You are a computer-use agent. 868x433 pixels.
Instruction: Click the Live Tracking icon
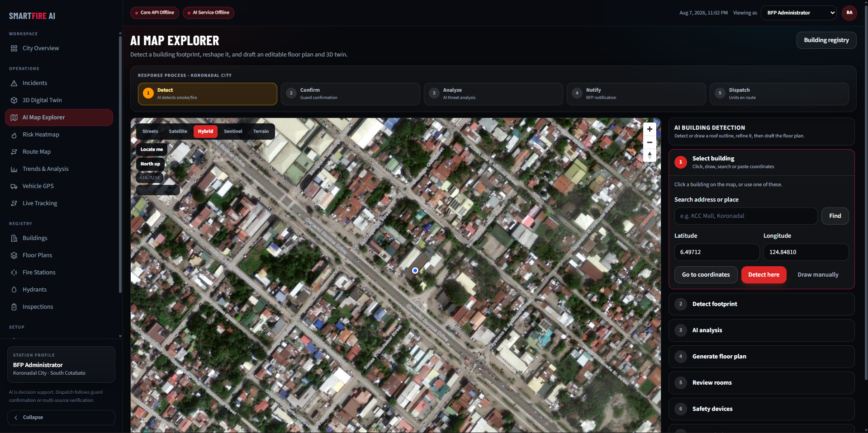(x=14, y=203)
